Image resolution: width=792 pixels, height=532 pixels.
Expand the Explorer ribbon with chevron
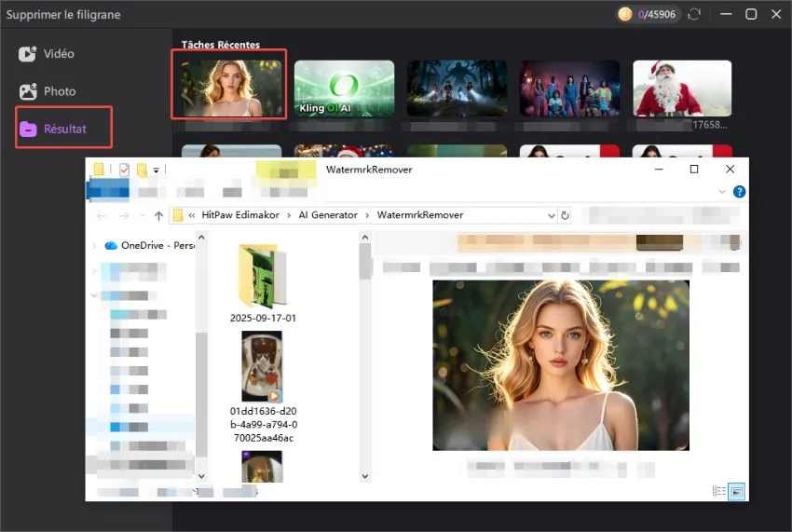tap(724, 192)
